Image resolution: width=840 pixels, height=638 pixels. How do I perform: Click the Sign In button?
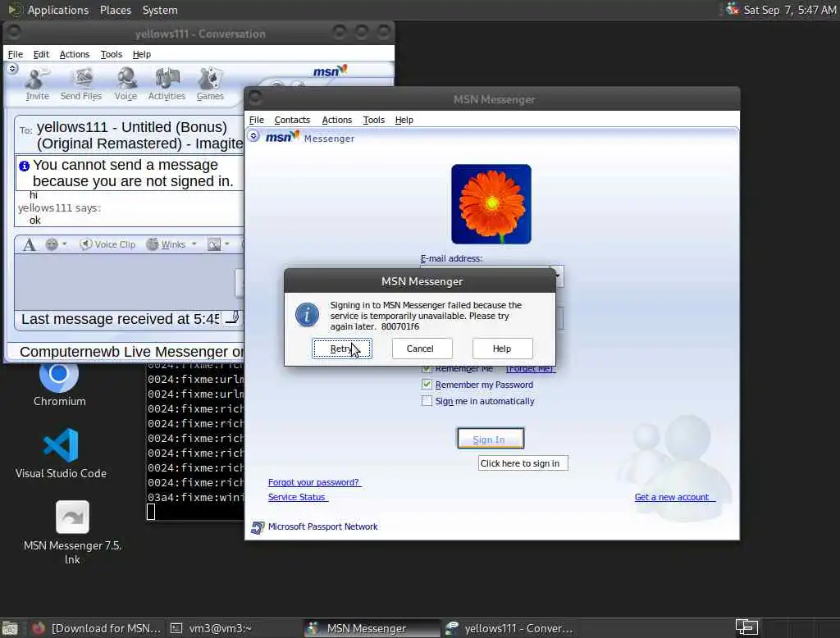pos(491,439)
